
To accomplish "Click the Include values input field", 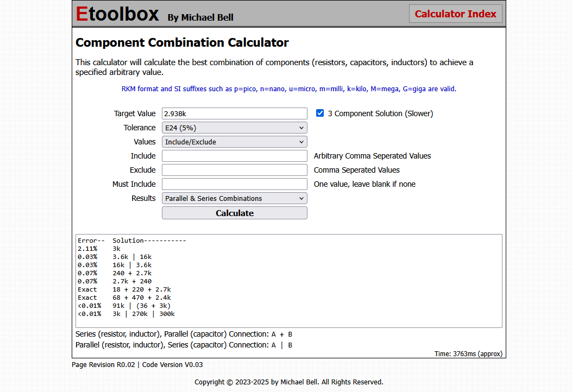I will 235,156.
